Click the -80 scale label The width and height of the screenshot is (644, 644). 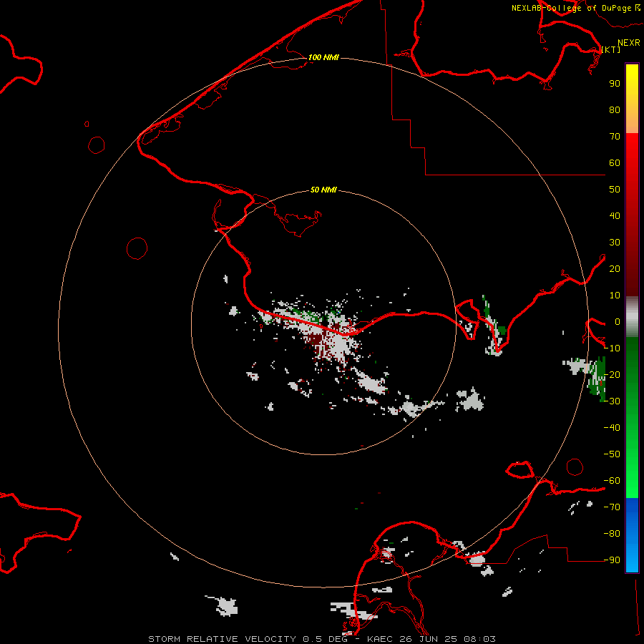click(x=612, y=534)
